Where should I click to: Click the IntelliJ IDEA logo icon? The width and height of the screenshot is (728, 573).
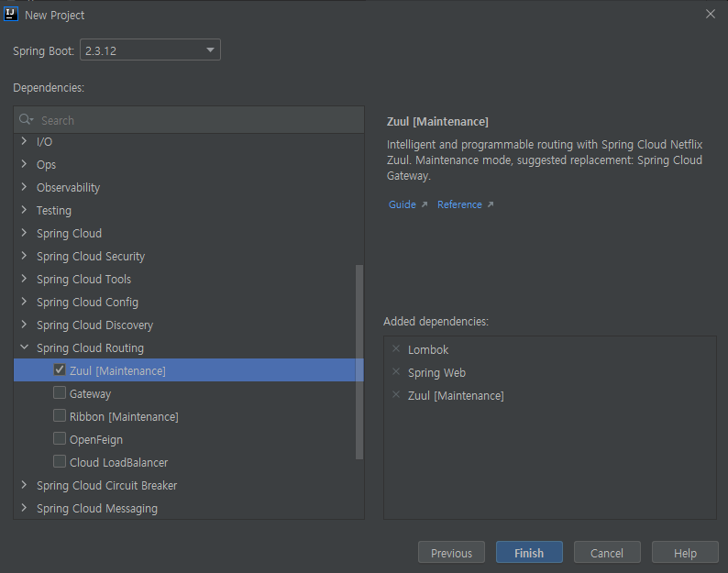click(11, 15)
